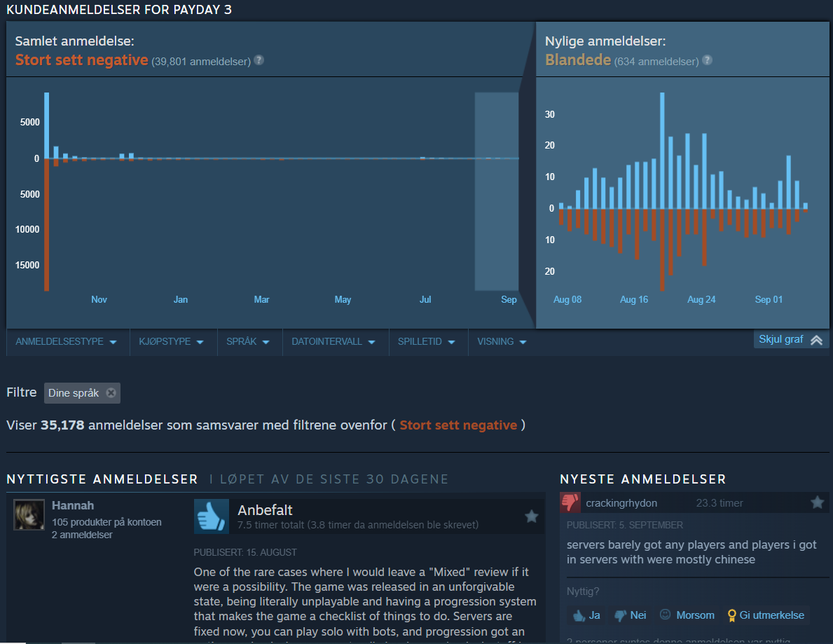The width and height of the screenshot is (833, 644).
Task: Click the thumbs-up Anbefalt icon on Hannah's review
Action: [x=212, y=516]
